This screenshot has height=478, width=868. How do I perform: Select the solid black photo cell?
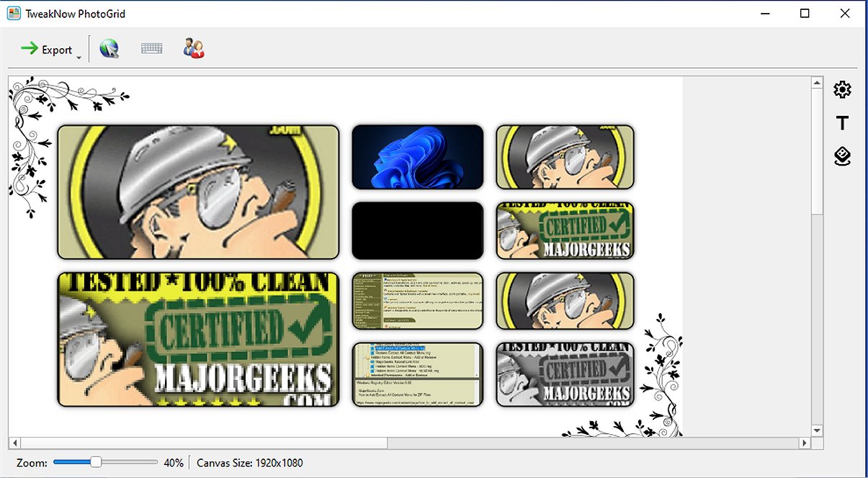click(x=417, y=230)
